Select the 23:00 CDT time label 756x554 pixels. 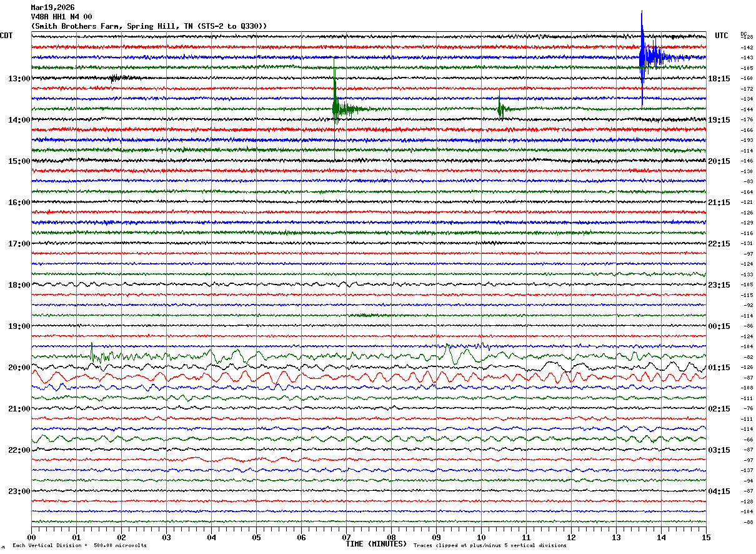[x=19, y=491]
